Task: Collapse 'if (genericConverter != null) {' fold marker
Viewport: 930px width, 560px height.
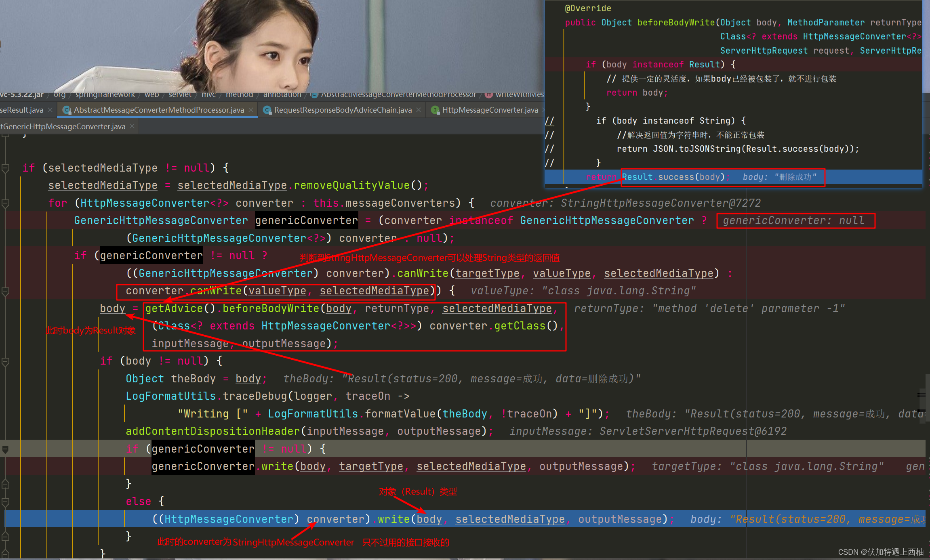Action: pos(6,449)
